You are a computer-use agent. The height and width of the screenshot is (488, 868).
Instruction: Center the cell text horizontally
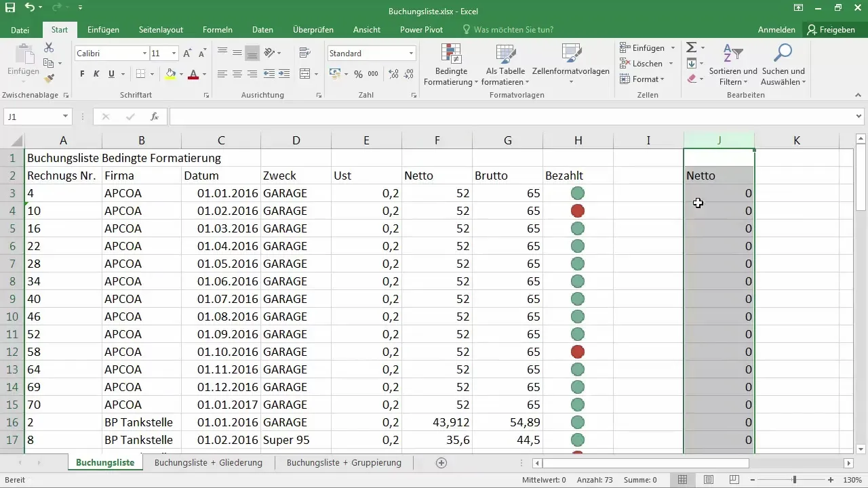pyautogui.click(x=237, y=74)
